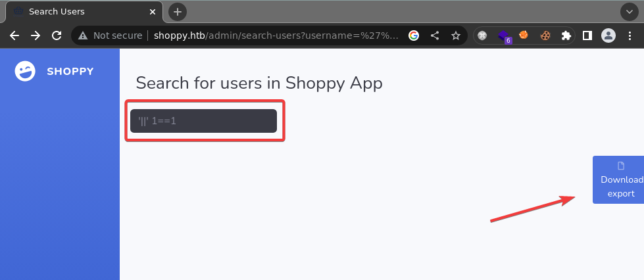Open the cookie editor extension
Viewport: 644px width, 280px height.
point(545,35)
